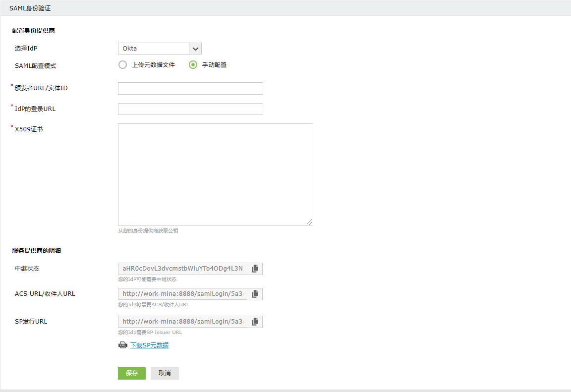The width and height of the screenshot is (571, 392).
Task: Enable metadata file upload mode
Action: pyautogui.click(x=122, y=64)
